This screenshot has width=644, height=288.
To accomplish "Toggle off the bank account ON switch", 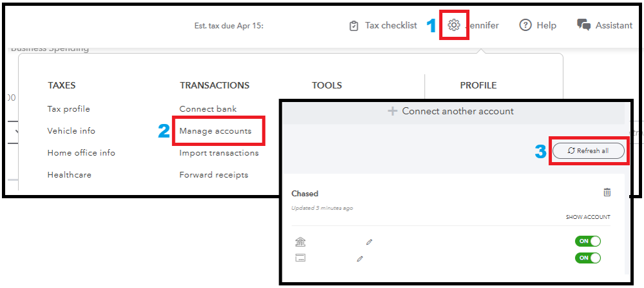I will tap(588, 242).
